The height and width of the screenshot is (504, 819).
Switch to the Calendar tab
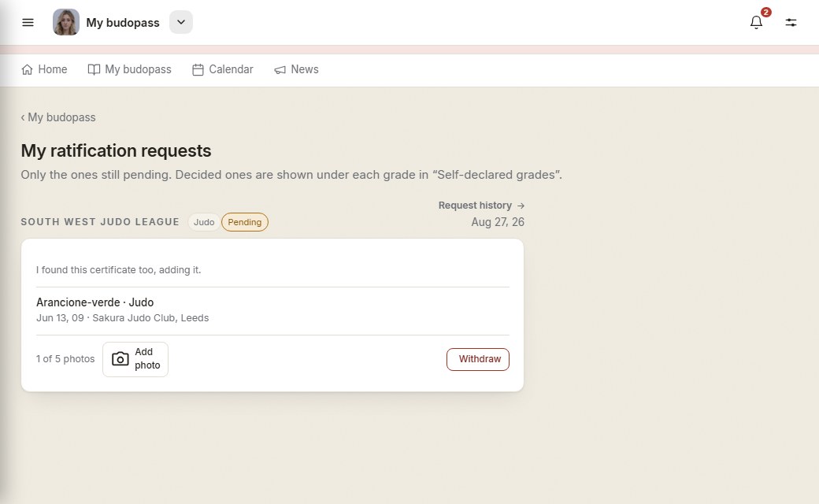tap(223, 69)
